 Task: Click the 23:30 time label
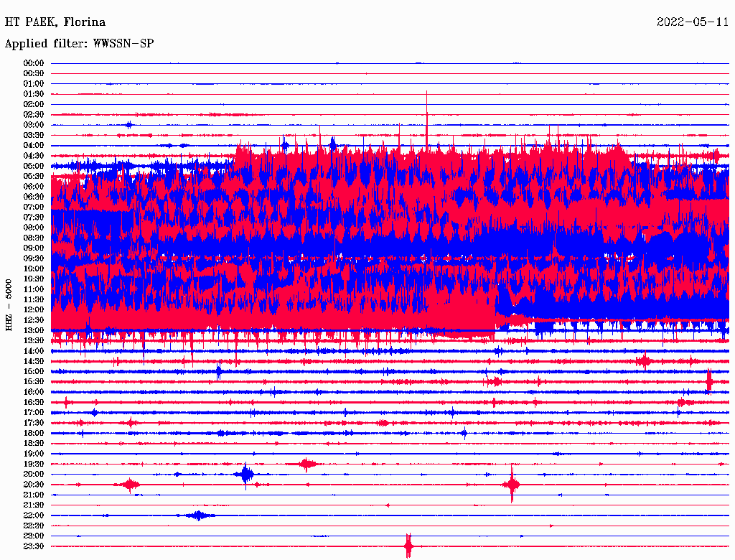[x=34, y=546]
